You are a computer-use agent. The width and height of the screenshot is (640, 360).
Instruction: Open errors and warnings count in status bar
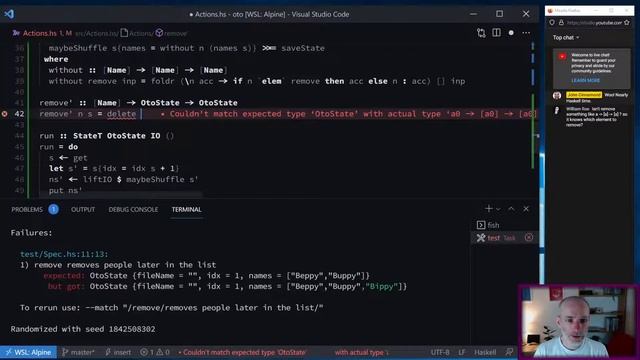(154, 352)
